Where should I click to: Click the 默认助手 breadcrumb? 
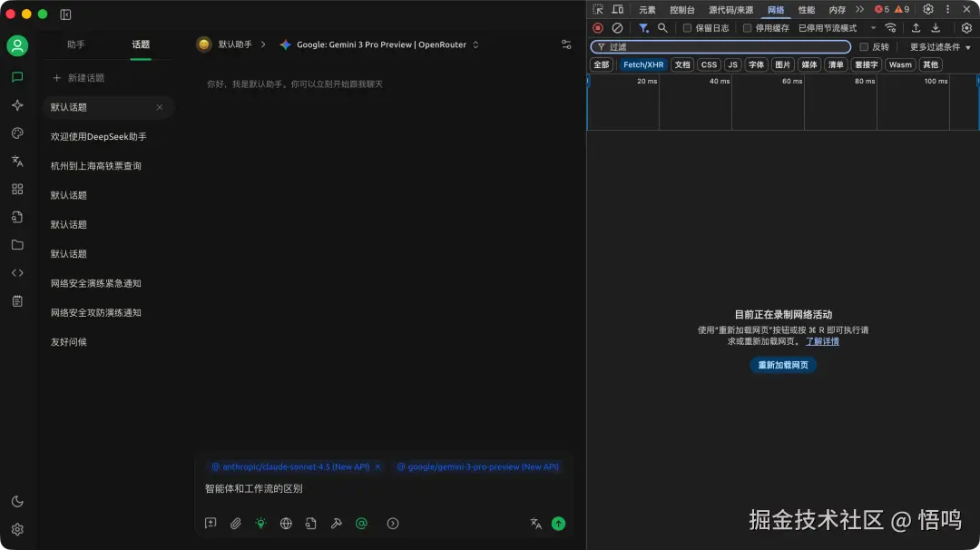[x=235, y=44]
